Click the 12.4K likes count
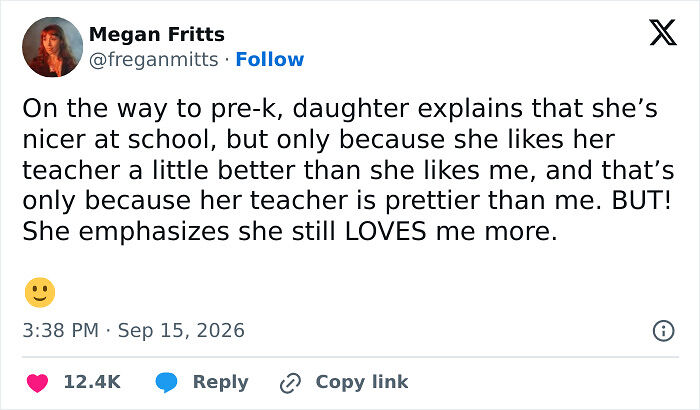700x410 pixels. [92, 382]
